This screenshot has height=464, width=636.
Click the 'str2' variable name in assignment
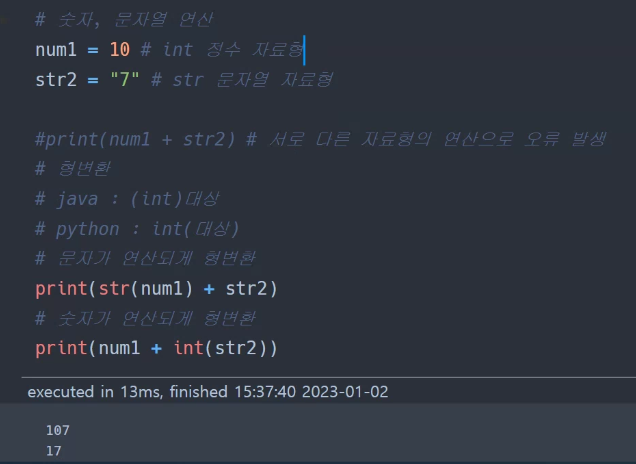pos(56,79)
